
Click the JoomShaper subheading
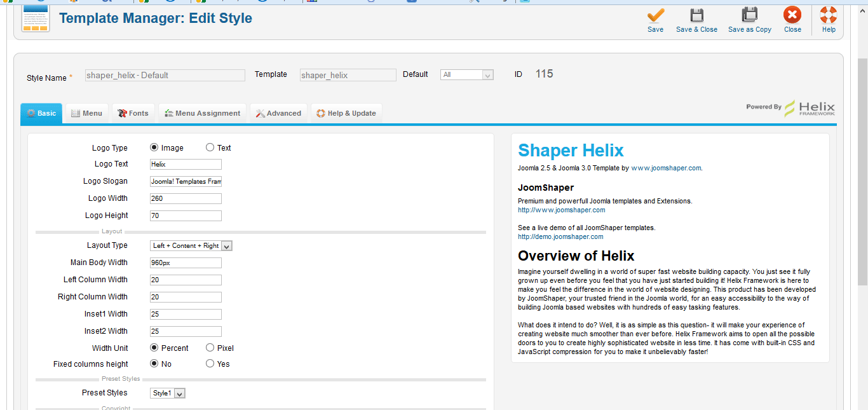[x=546, y=188]
